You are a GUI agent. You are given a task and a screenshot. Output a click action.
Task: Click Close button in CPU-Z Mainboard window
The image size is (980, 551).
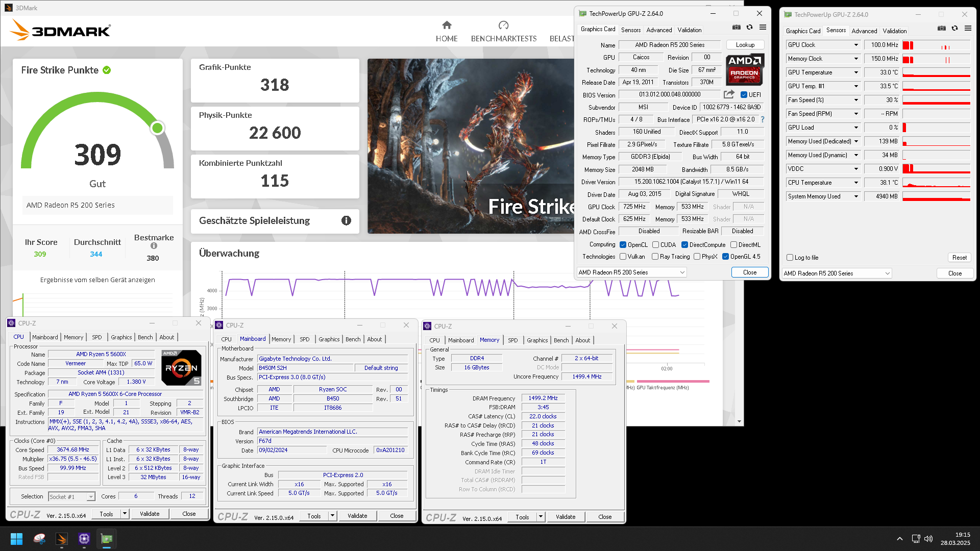pos(397,516)
